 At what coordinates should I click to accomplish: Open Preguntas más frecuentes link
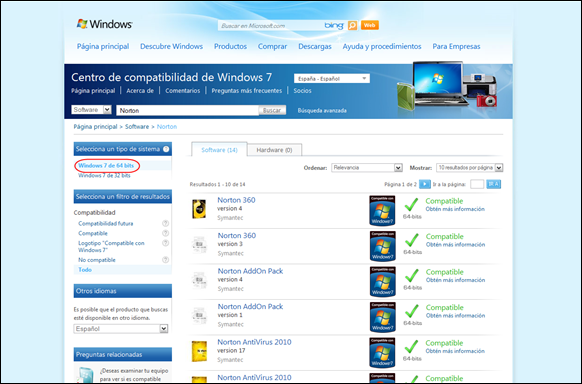click(247, 91)
